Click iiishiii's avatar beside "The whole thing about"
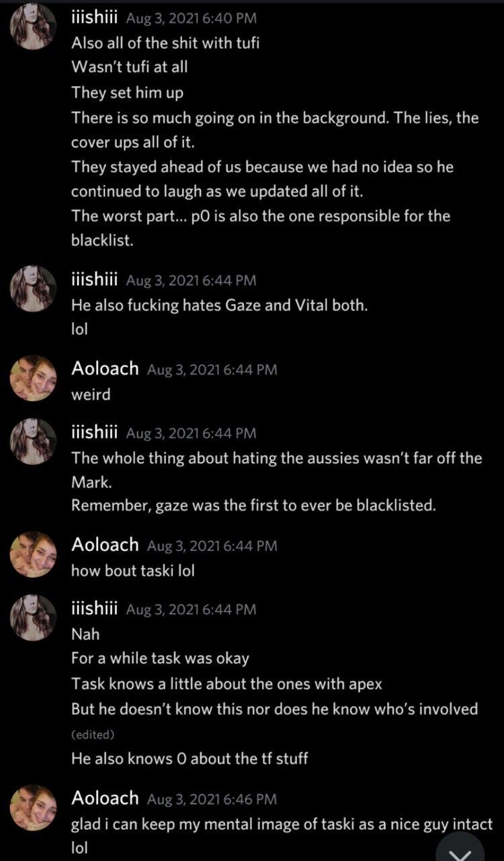This screenshot has width=504, height=861. (x=34, y=441)
